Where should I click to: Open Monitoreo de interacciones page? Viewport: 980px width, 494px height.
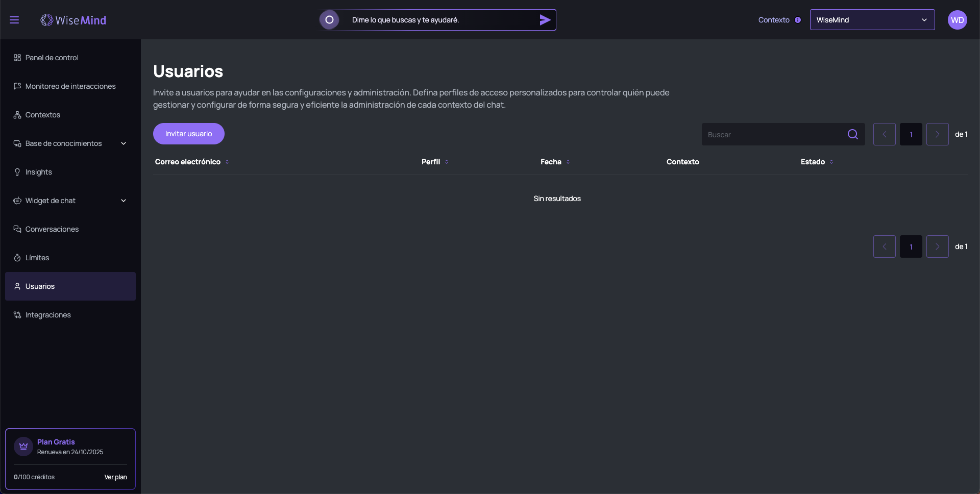point(70,86)
